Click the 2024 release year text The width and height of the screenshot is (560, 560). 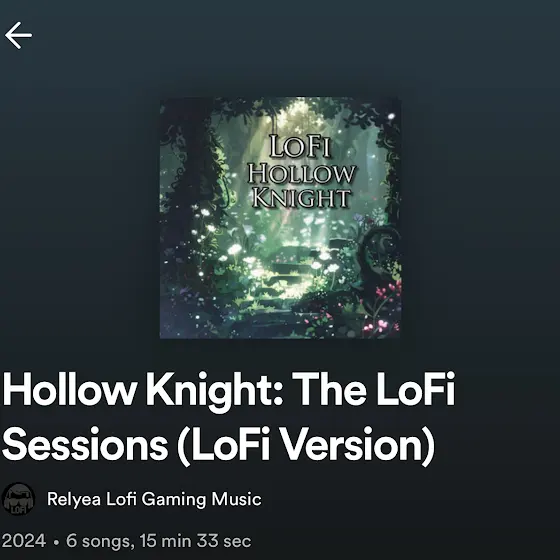[x=24, y=541]
